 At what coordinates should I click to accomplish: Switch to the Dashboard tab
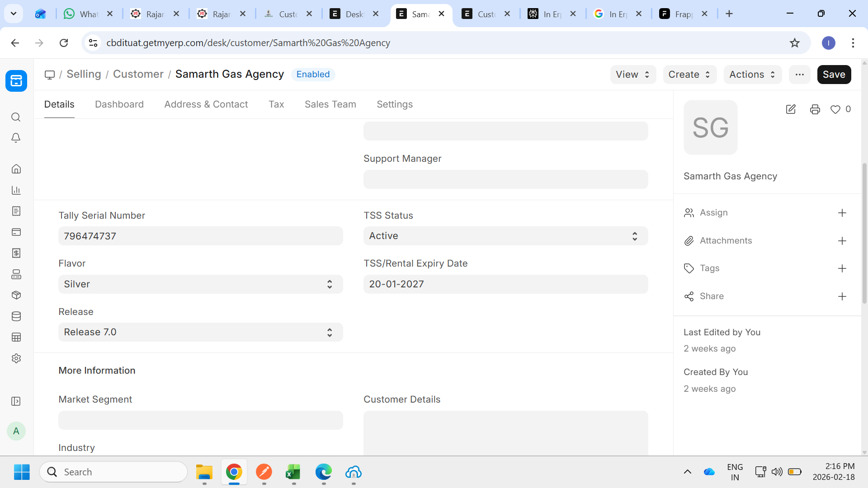[119, 104]
